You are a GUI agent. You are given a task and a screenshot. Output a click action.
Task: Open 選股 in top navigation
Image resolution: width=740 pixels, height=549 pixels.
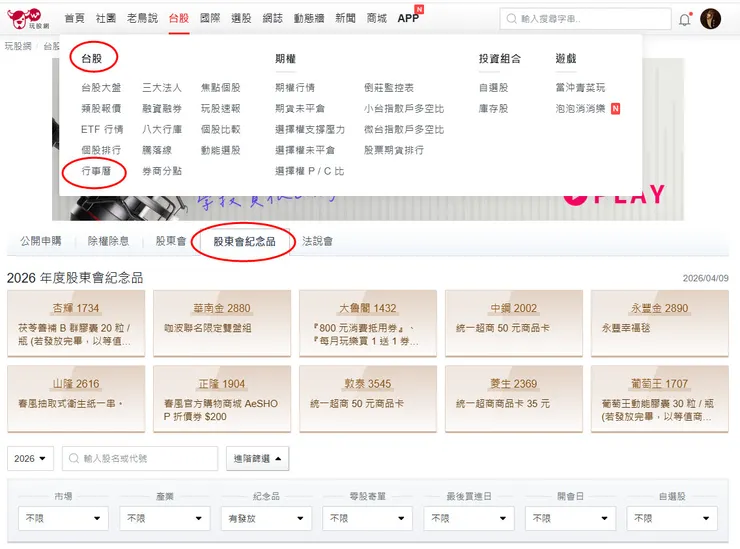(x=241, y=18)
